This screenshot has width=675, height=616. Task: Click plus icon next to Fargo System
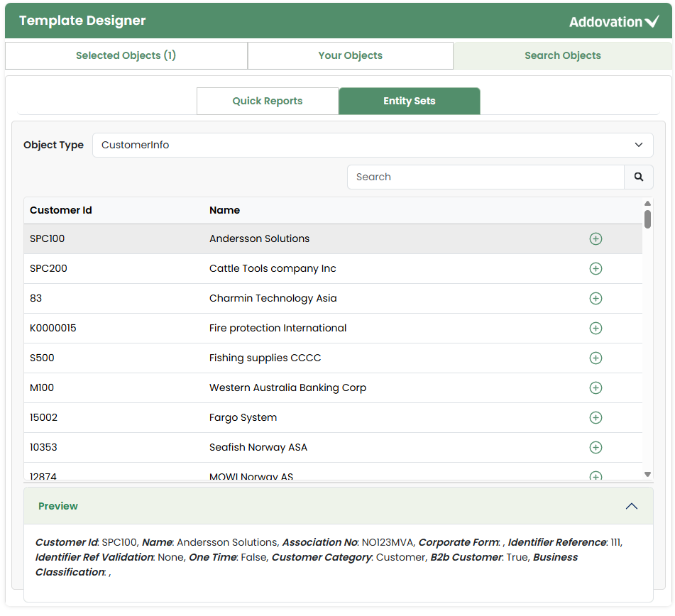(x=596, y=418)
